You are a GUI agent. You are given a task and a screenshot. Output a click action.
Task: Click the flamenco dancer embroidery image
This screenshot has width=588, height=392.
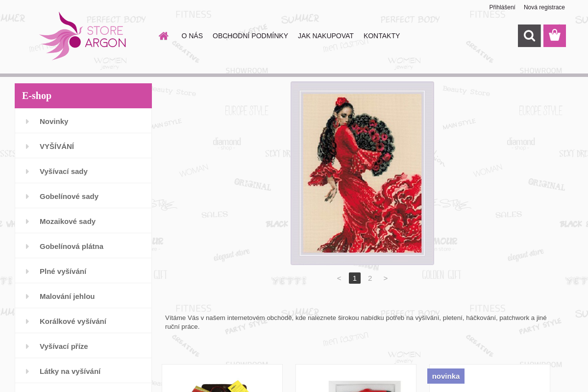point(362,173)
